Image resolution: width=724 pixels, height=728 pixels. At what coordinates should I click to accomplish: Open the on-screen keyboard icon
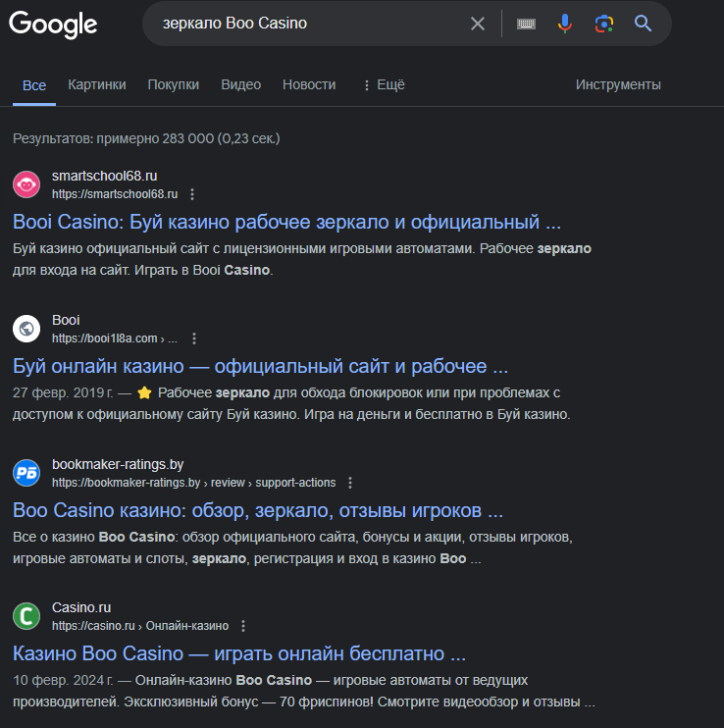click(526, 24)
